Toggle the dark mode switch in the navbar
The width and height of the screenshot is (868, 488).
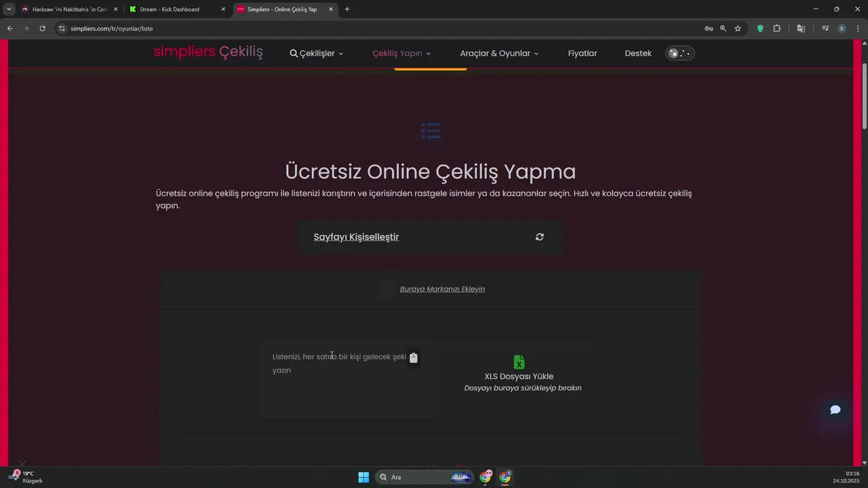coord(680,54)
